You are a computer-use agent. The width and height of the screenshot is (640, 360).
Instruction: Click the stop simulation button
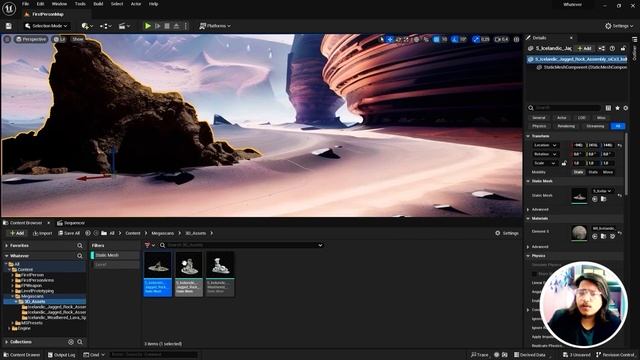(x=167, y=26)
